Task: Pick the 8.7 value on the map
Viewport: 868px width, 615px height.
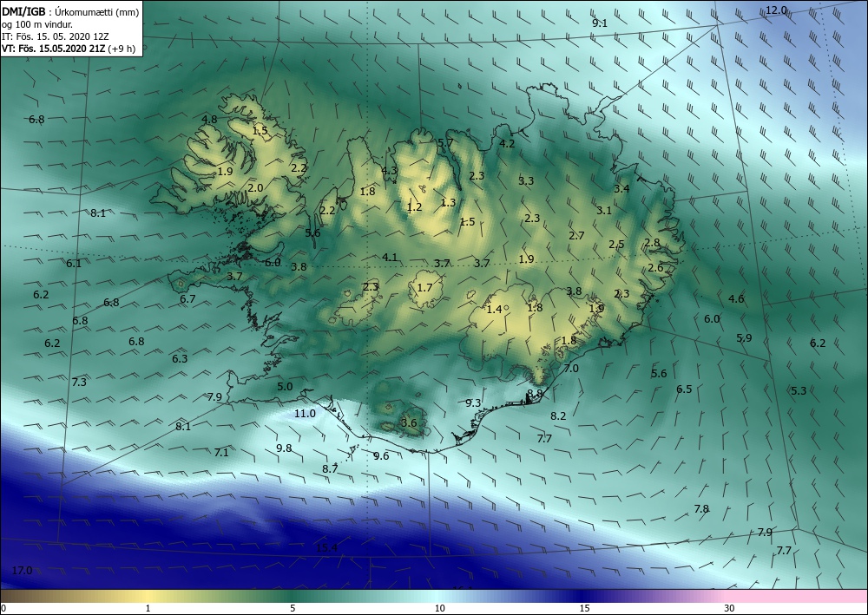Action: tap(330, 469)
